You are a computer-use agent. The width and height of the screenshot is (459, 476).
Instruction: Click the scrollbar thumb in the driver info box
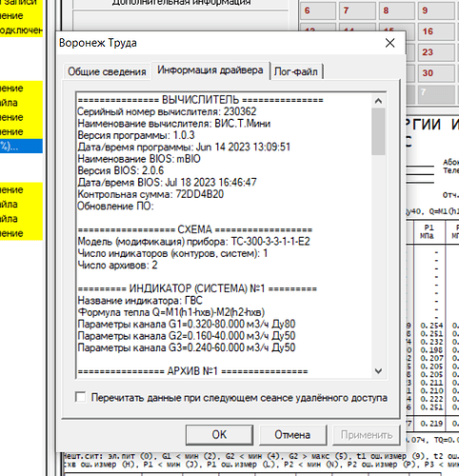pyautogui.click(x=378, y=131)
